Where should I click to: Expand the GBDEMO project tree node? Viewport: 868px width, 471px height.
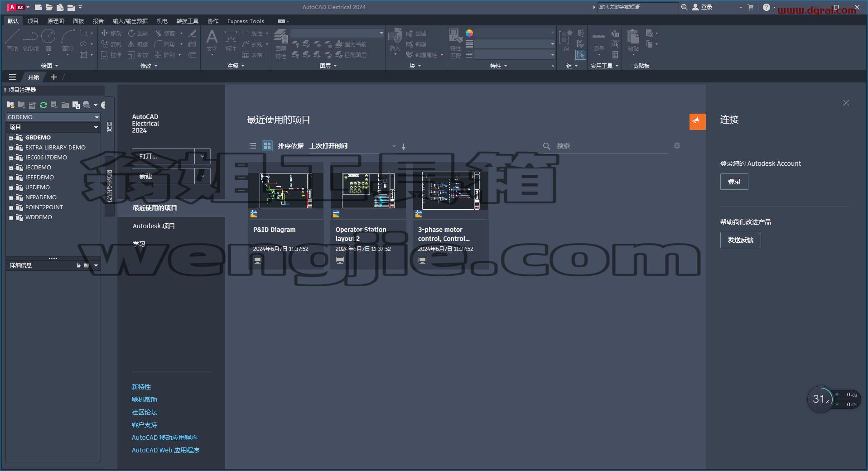11,138
